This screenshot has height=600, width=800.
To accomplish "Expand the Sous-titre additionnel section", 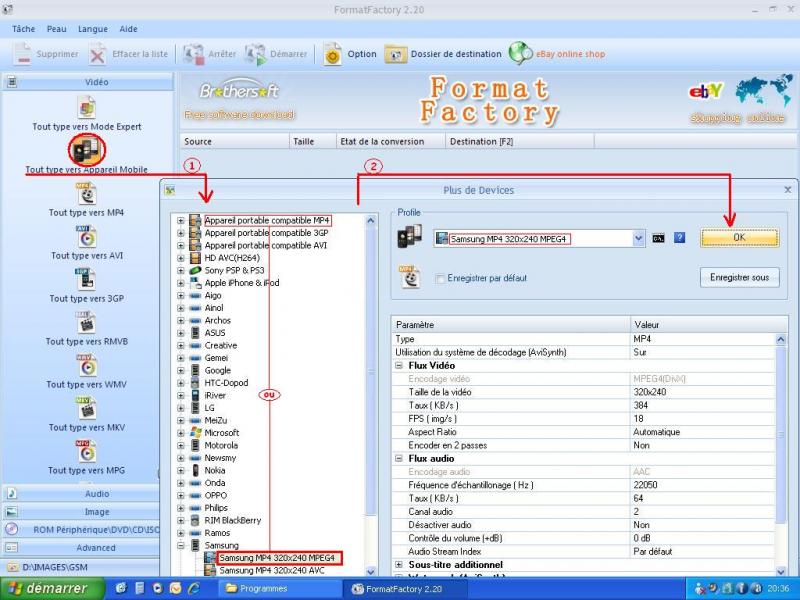I will [399, 564].
